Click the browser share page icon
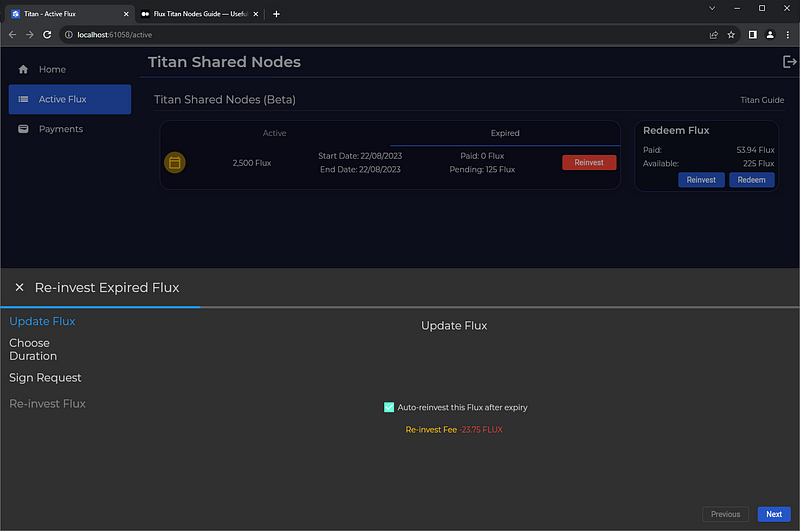800x531 pixels. (712, 34)
